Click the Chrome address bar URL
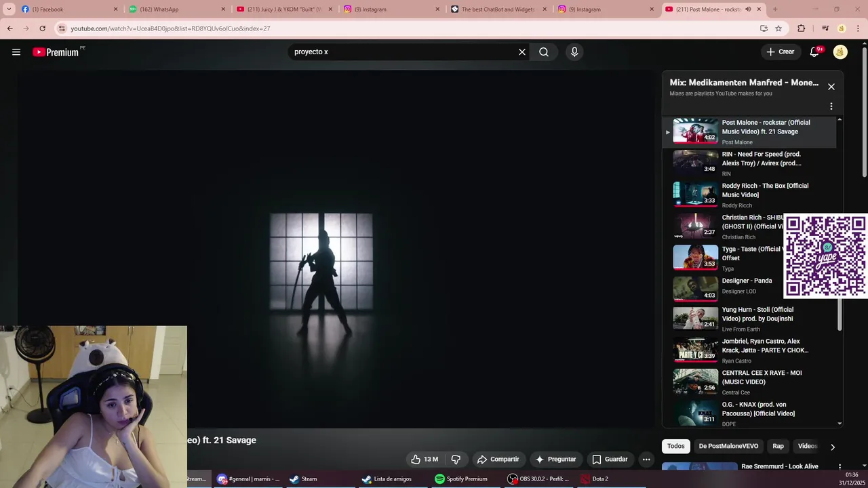868x488 pixels. coord(171,28)
